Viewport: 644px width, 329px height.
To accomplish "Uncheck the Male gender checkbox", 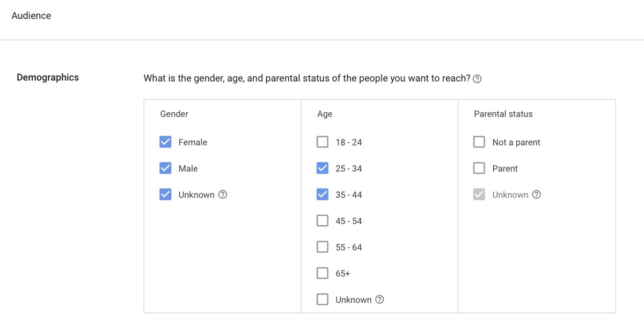I will pyautogui.click(x=165, y=169).
